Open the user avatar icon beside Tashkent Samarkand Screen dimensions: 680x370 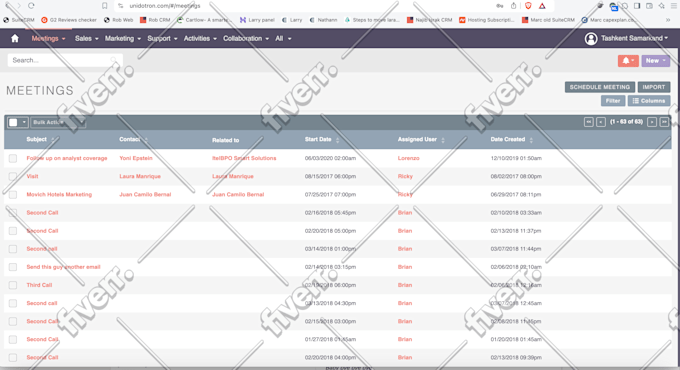click(591, 39)
